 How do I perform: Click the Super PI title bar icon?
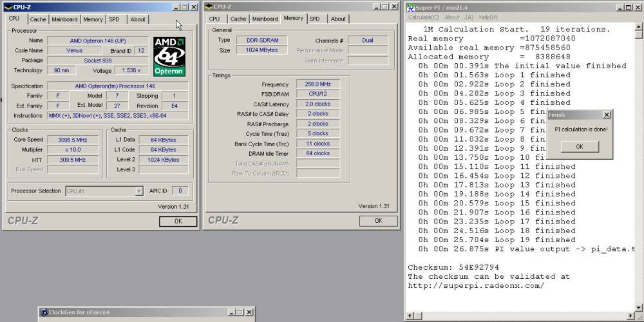coord(410,8)
